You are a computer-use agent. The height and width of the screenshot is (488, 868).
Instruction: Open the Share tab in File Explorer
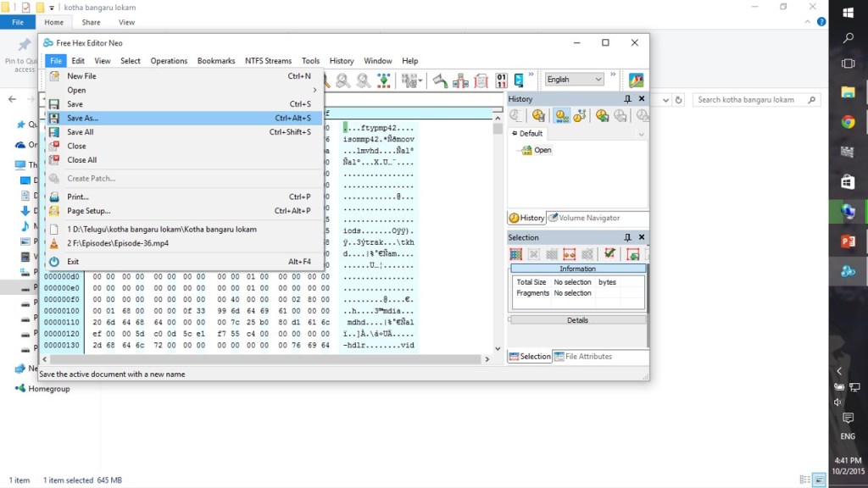[x=91, y=22]
